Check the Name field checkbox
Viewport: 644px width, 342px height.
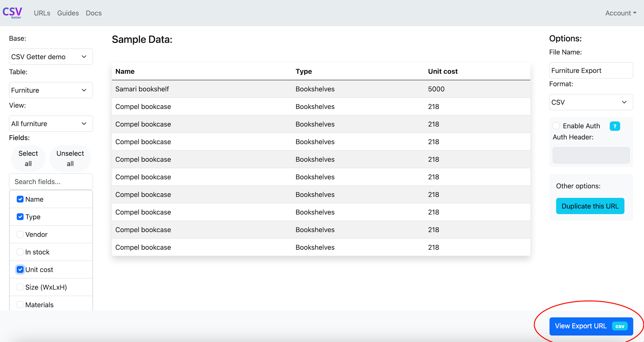coord(20,199)
